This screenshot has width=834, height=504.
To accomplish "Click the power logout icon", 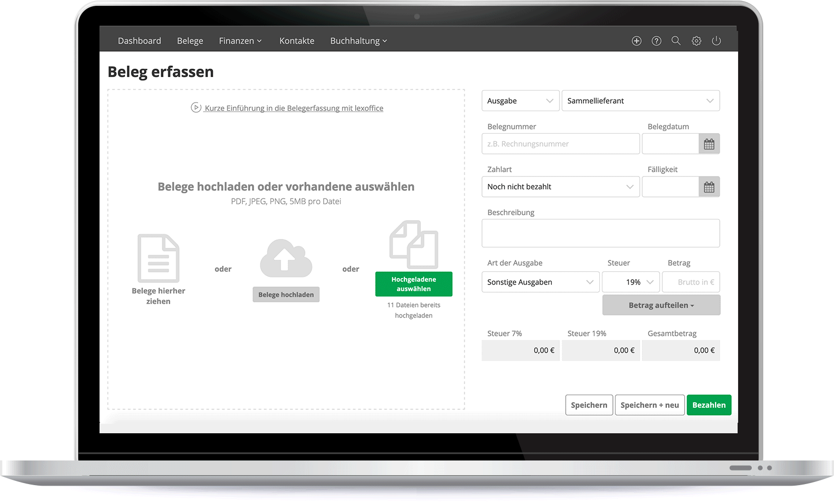I will [x=716, y=41].
